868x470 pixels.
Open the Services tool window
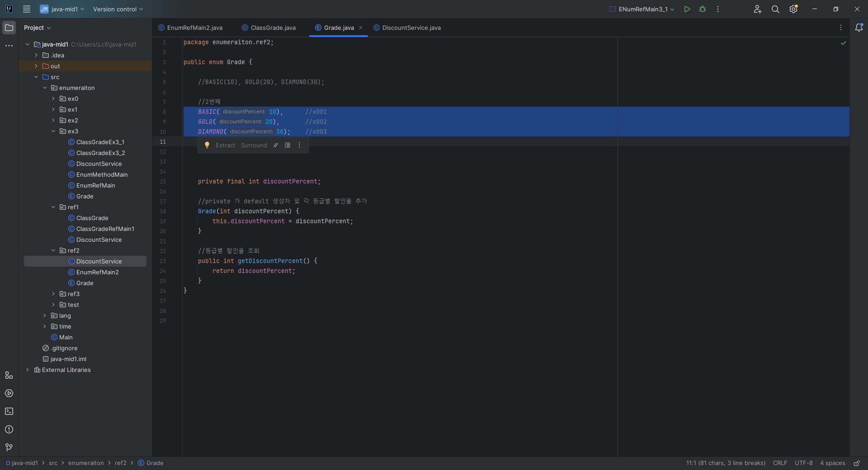[9, 393]
